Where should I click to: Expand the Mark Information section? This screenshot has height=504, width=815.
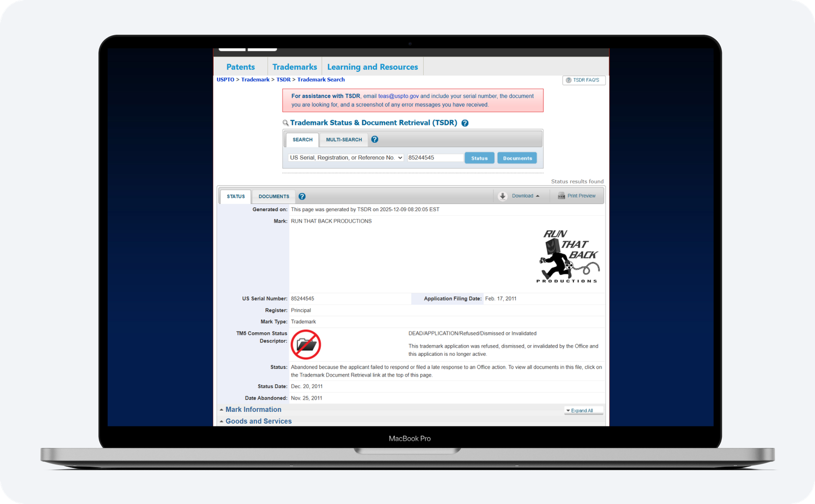pos(253,409)
